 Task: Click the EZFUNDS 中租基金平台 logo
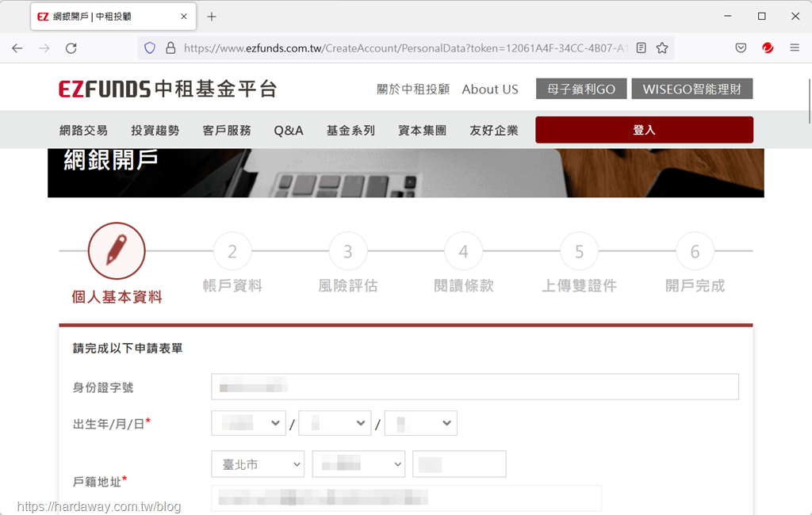point(168,89)
